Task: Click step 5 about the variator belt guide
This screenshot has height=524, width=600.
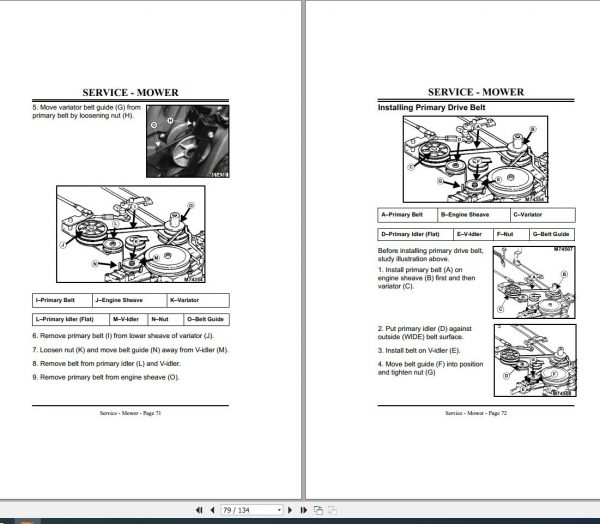Action: (86, 111)
